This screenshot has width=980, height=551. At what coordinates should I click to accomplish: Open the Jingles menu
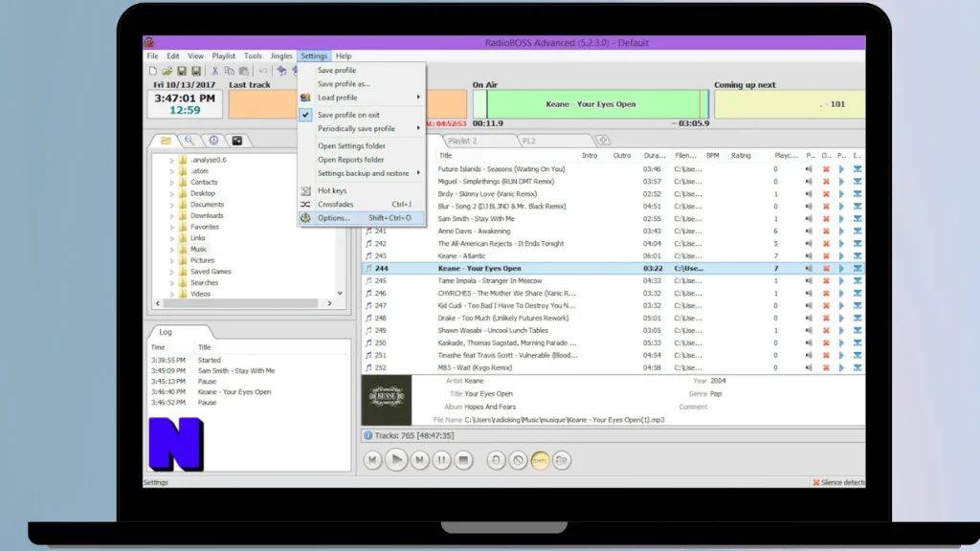point(281,56)
